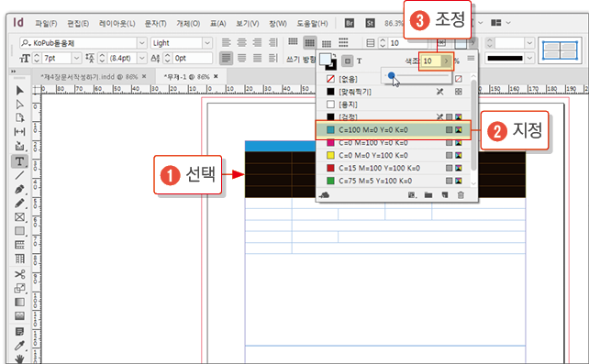
Task: Click trash icon in swatches panel
Action: [x=461, y=194]
